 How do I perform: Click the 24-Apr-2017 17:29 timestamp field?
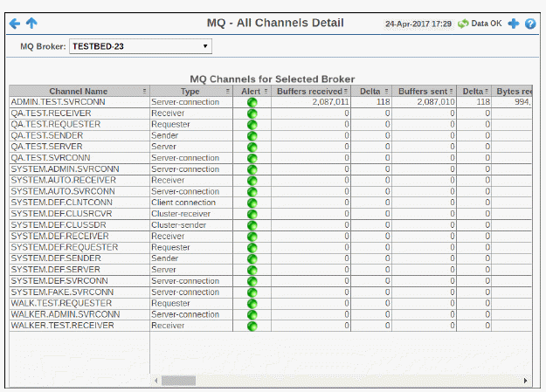click(x=418, y=24)
